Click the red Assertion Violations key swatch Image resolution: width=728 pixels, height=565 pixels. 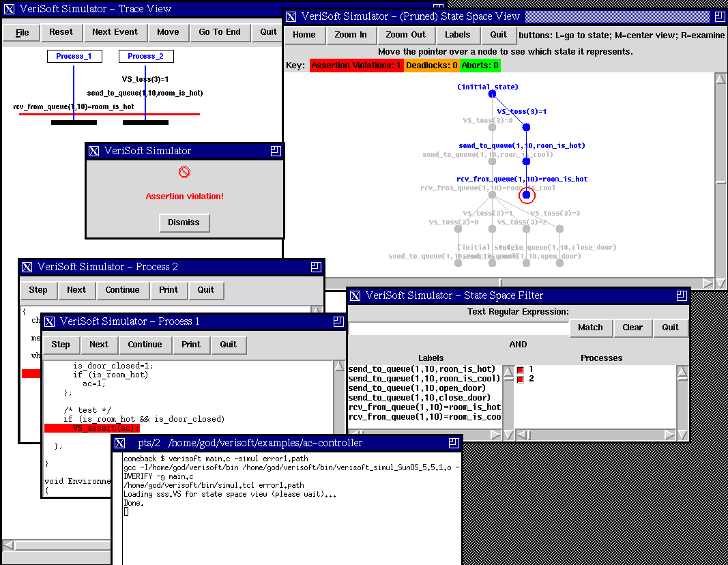(x=356, y=66)
